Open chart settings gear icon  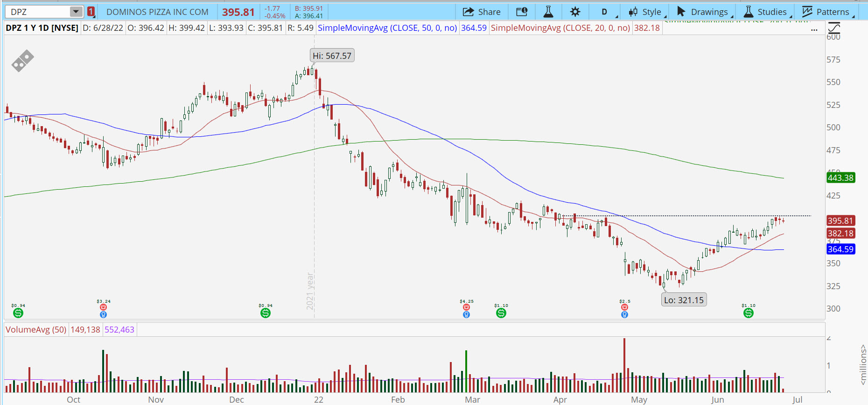tap(575, 12)
